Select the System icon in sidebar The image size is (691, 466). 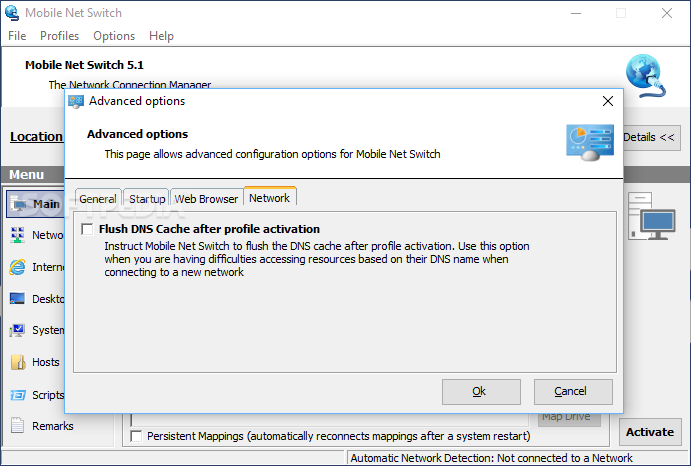coord(17,330)
